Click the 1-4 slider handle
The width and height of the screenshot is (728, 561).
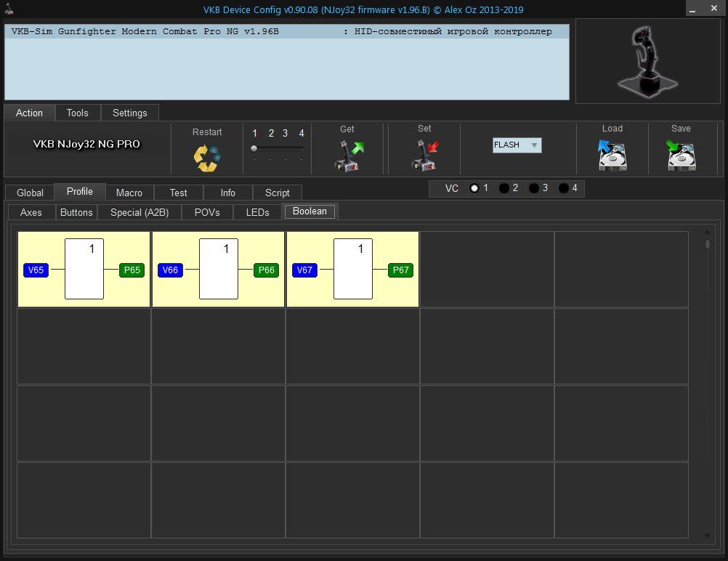coord(254,149)
